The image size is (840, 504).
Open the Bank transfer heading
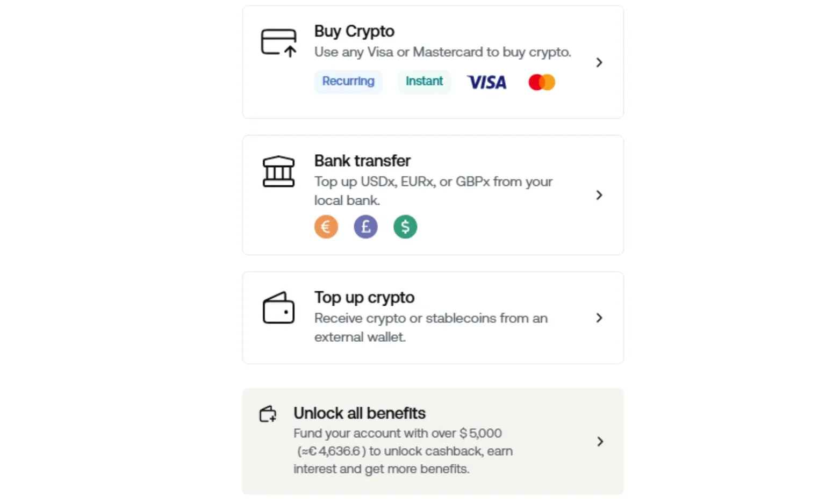click(362, 161)
